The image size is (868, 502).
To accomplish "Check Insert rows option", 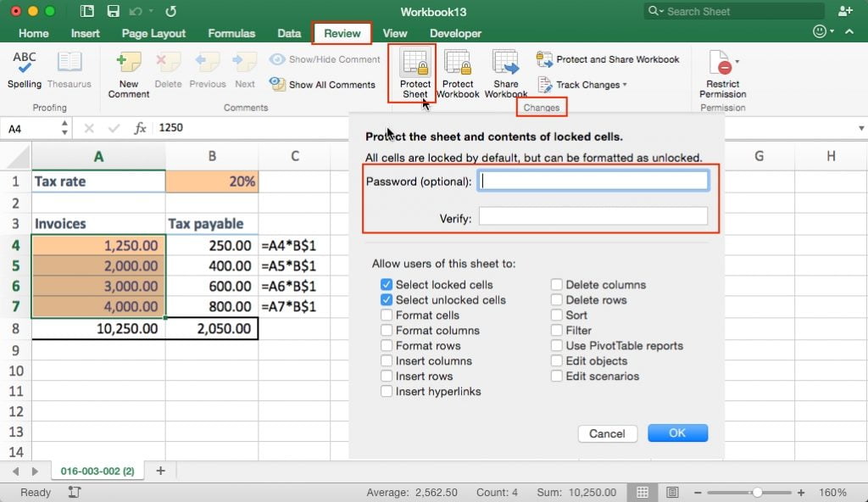I will 387,376.
